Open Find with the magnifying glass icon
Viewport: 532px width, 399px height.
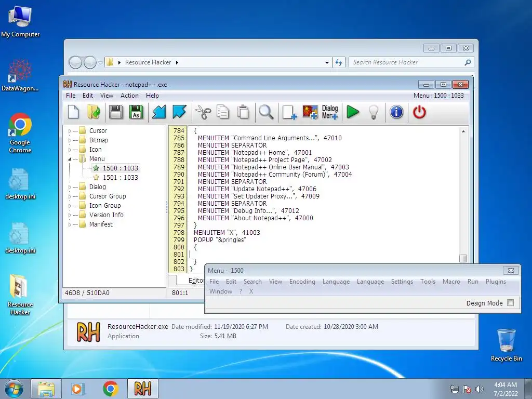click(x=267, y=112)
